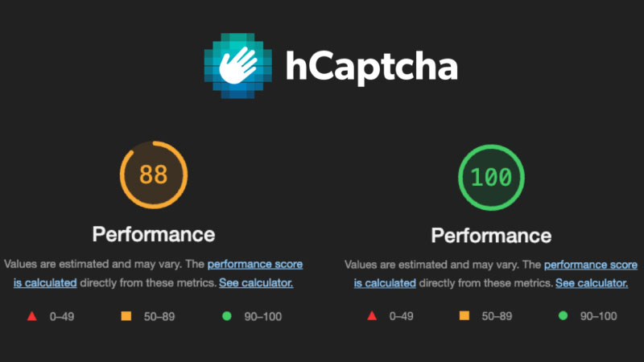
Task: Click the left 90–100 legend label
Action: point(263,316)
